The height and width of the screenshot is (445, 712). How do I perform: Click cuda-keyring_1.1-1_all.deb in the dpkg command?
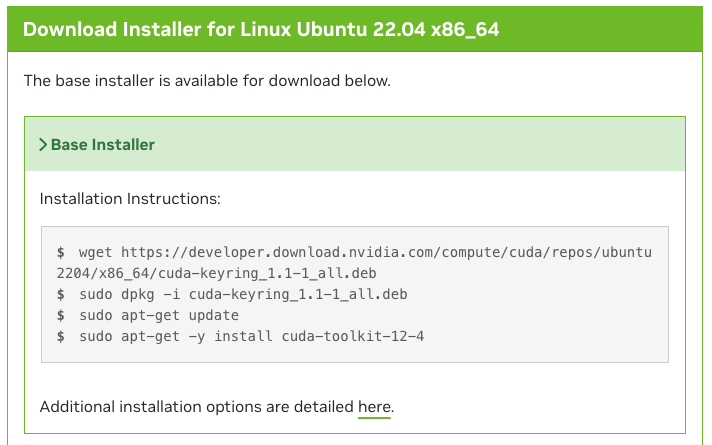coord(298,294)
